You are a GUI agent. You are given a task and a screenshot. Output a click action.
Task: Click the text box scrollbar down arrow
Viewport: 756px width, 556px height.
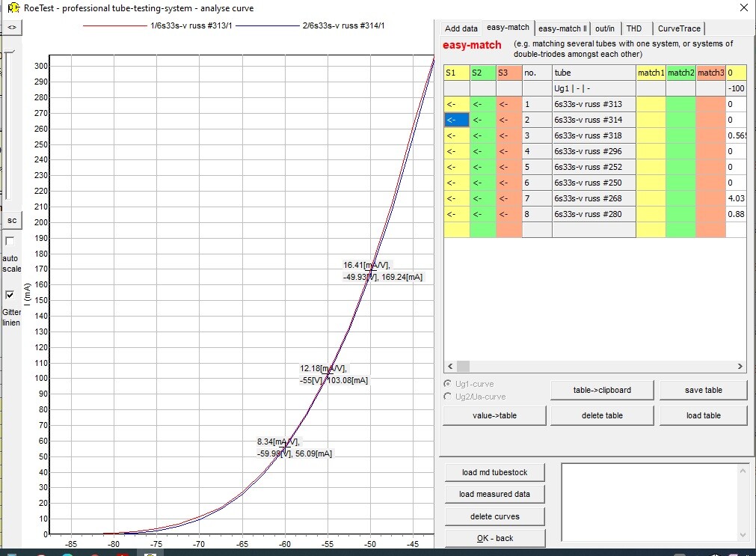(x=743, y=535)
